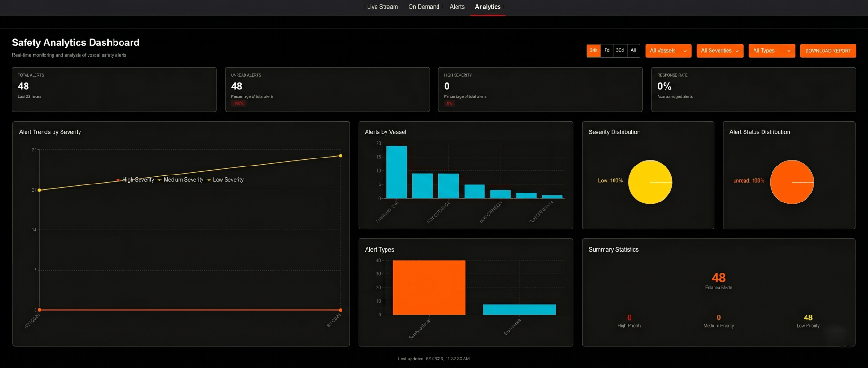Click the 'Last updated' timestamp text
The height and width of the screenshot is (368, 868).
[434, 359]
